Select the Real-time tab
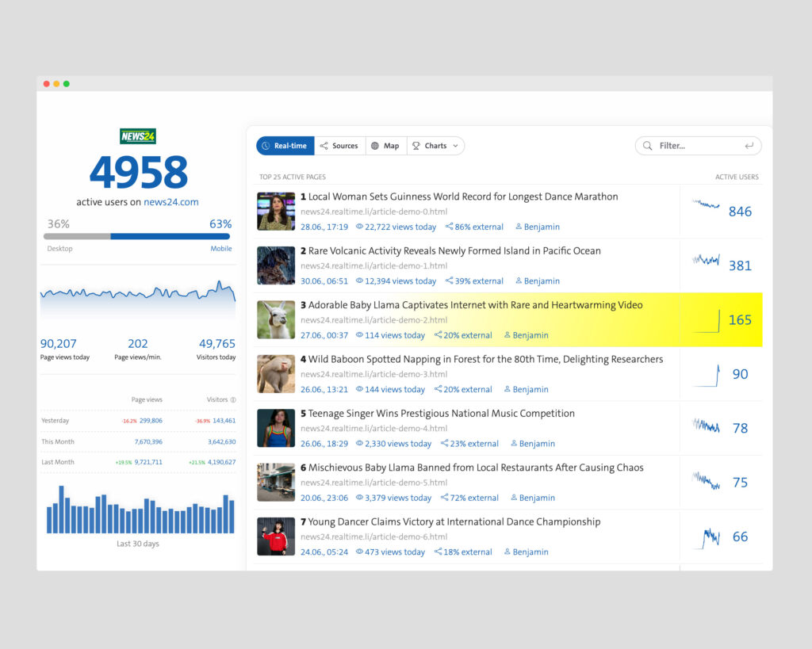812x649 pixels. [x=285, y=146]
